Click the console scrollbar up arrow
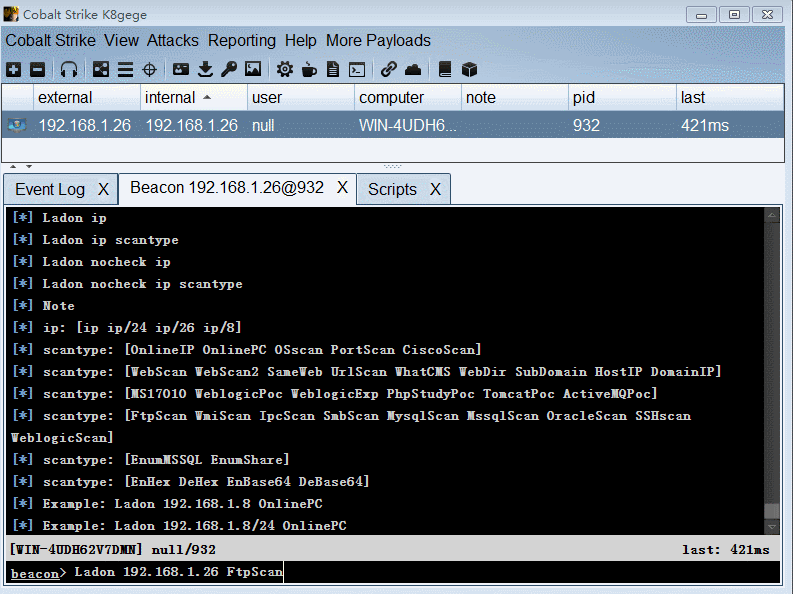Image resolution: width=793 pixels, height=594 pixels. (772, 215)
